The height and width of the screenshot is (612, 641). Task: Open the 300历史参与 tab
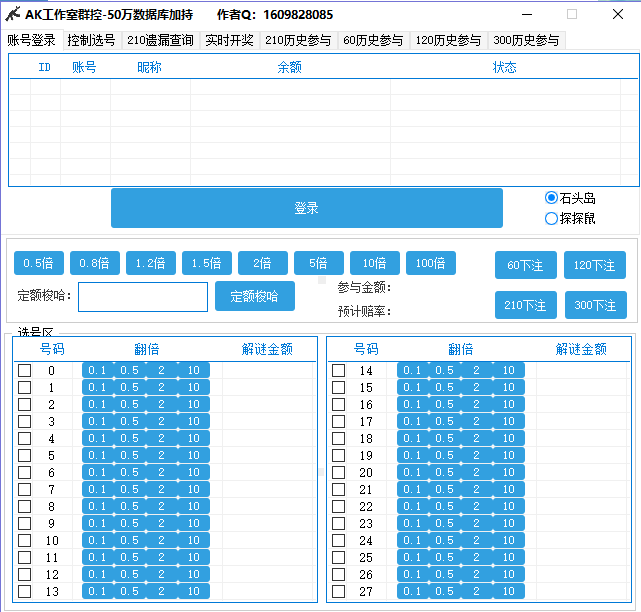pyautogui.click(x=526, y=40)
